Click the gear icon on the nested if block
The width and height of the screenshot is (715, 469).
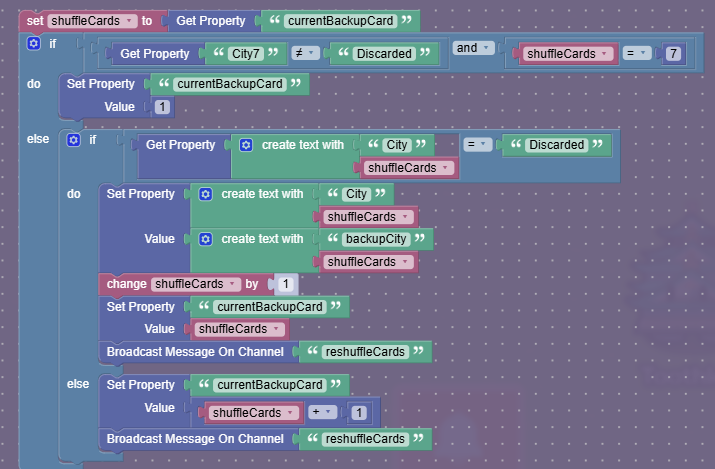point(73,139)
